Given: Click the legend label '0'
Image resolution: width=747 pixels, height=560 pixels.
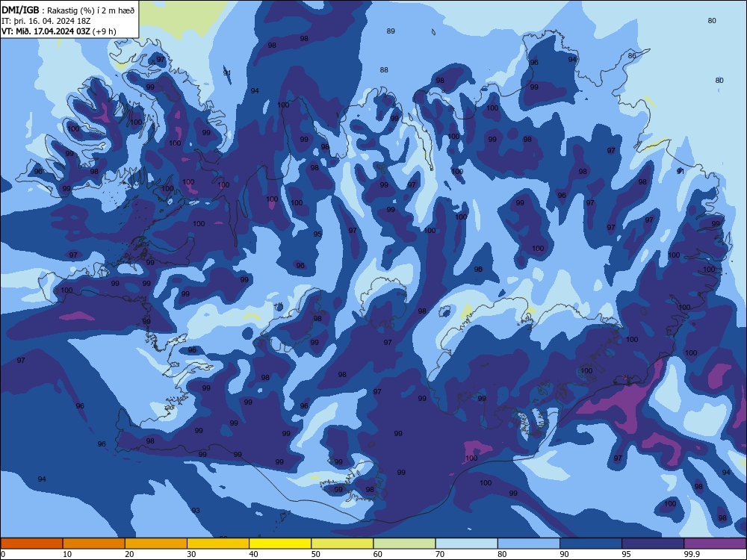Looking at the screenshot, I should click(3, 554).
